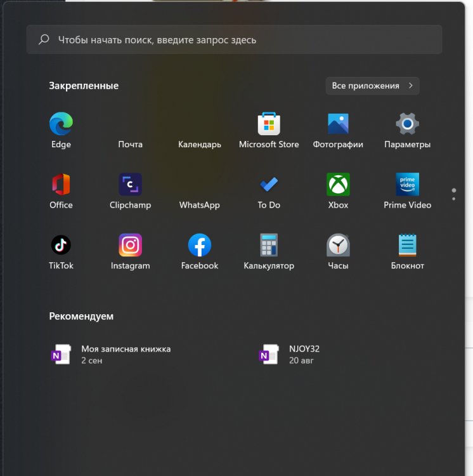Screen dimensions: 473x476
Task: Open the Edge browser
Action: [x=61, y=130]
